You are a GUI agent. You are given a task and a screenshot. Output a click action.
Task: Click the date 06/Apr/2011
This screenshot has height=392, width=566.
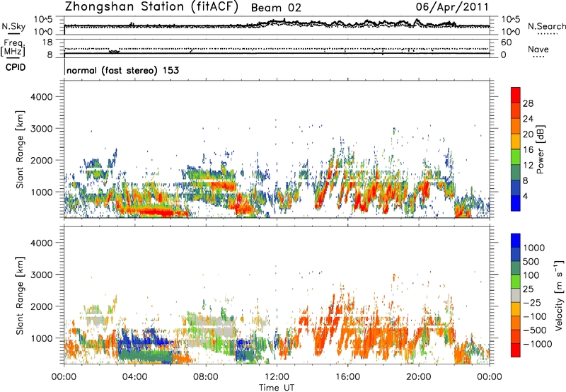click(x=452, y=7)
